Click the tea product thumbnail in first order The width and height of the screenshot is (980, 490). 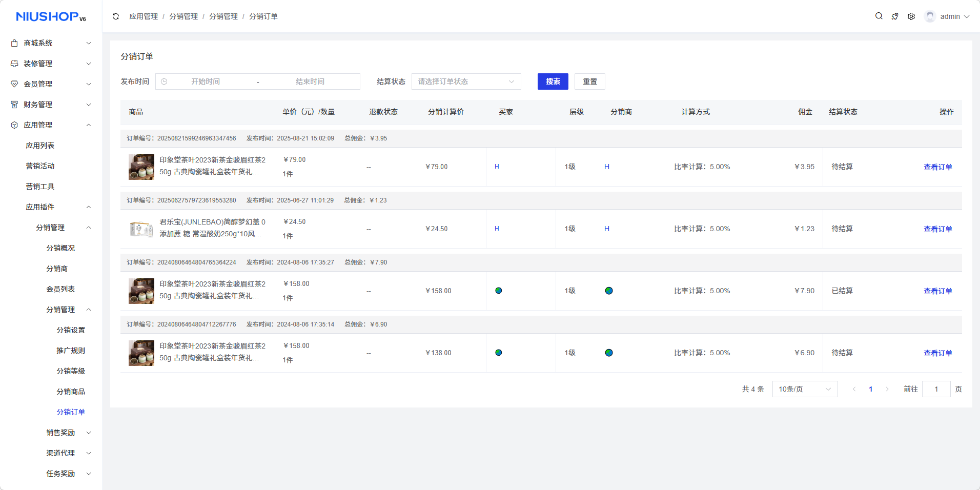(x=141, y=167)
